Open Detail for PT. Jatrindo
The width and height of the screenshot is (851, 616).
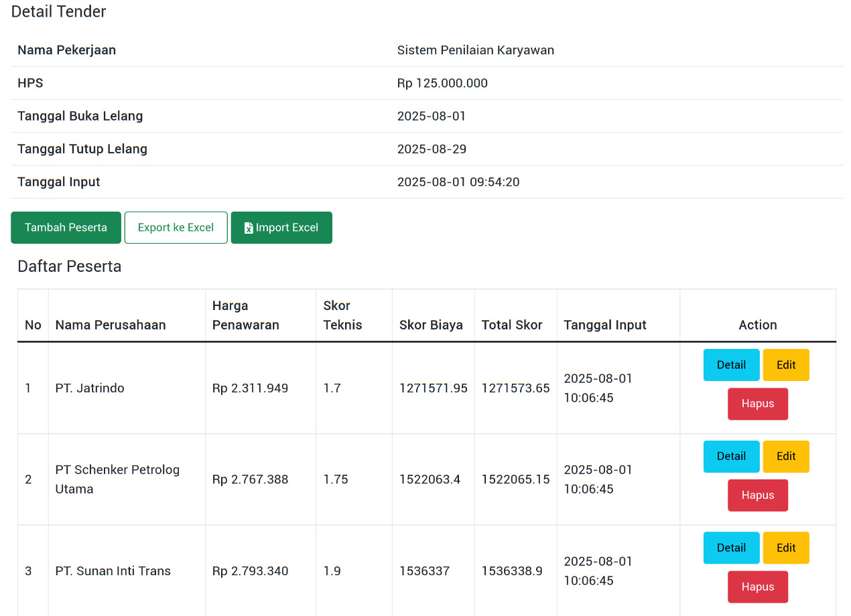pos(731,365)
